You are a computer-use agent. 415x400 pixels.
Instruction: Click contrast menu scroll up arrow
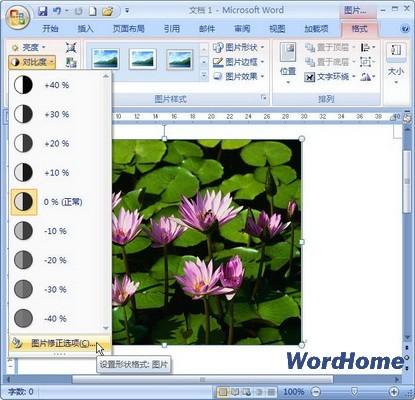(x=106, y=76)
